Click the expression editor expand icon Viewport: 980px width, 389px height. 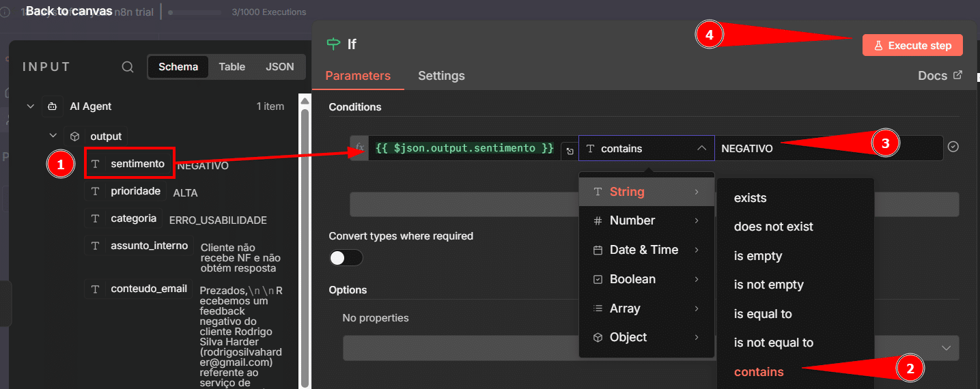(x=570, y=151)
